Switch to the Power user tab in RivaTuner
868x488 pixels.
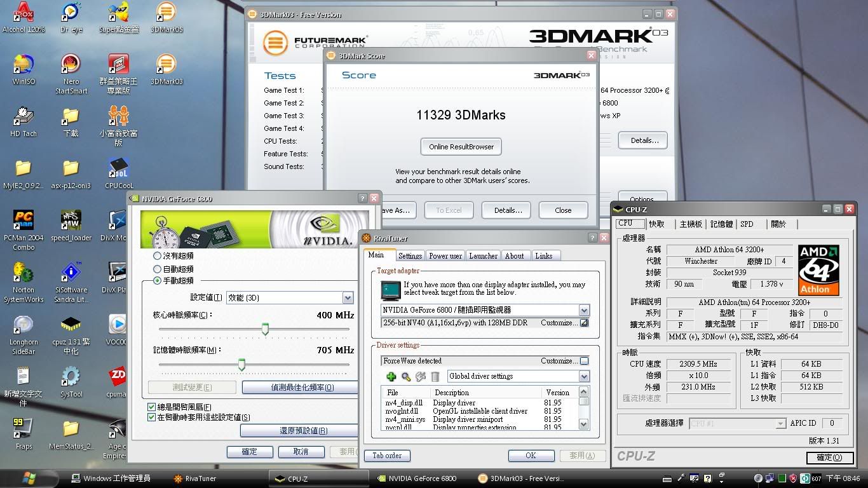445,256
